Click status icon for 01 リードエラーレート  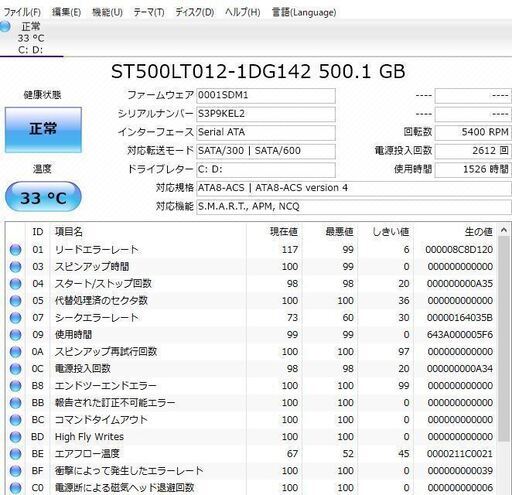pyautogui.click(x=15, y=250)
